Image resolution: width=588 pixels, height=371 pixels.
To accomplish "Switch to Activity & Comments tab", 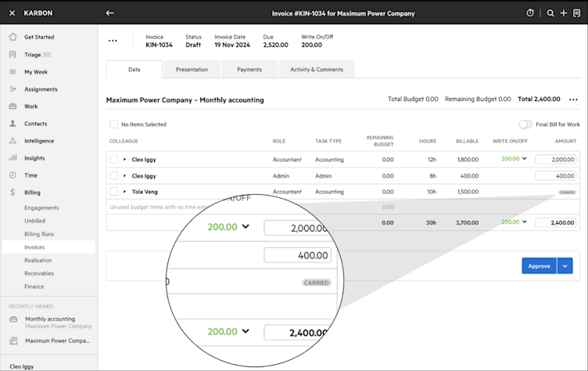I will coord(317,70).
